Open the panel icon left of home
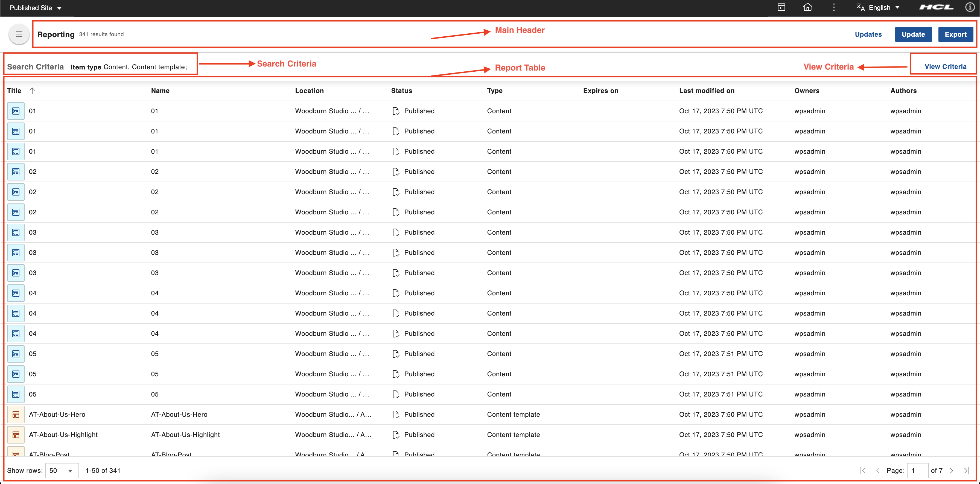This screenshot has width=980, height=484. 781,7
